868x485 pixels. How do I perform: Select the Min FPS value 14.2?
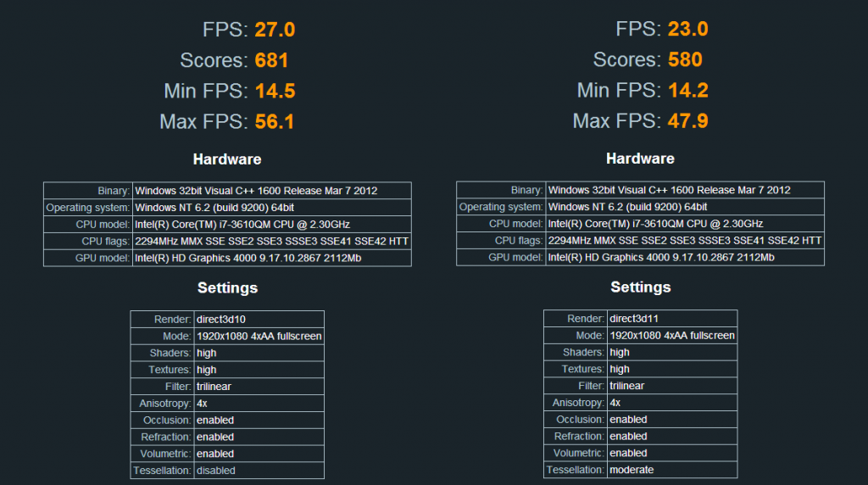[687, 91]
